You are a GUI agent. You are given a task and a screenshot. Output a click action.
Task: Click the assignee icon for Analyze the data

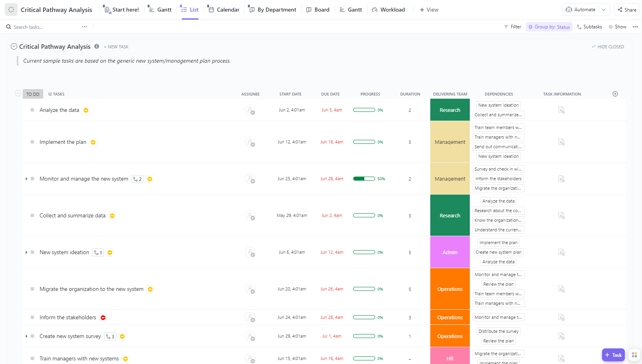click(x=250, y=110)
